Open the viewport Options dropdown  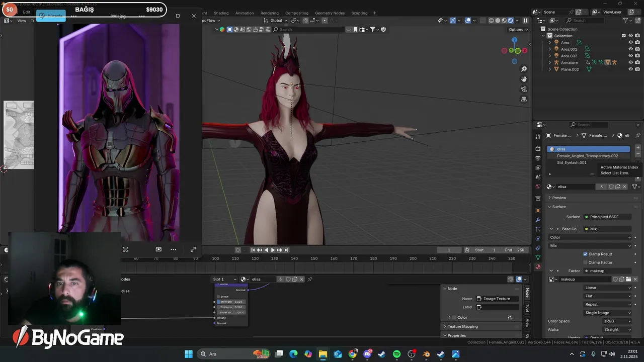coord(518,30)
